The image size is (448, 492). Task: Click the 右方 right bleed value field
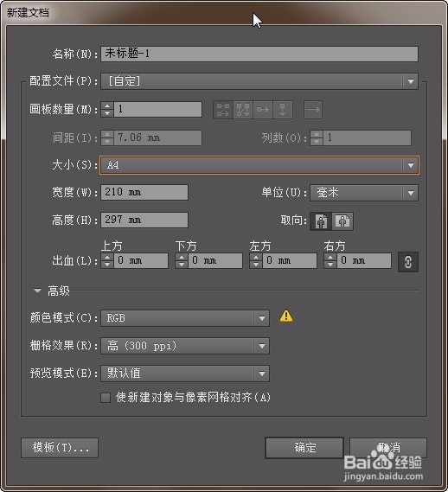tap(364, 261)
